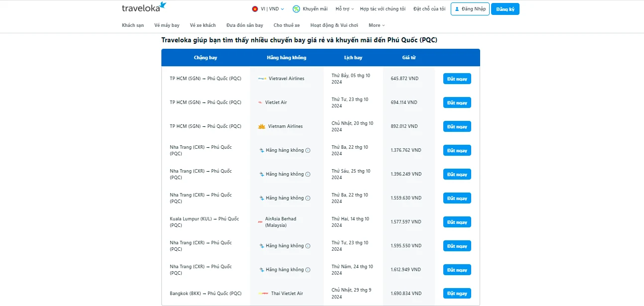644x306 pixels.
Task: Click info icon in the 1.612.949 VND row
Action: tap(308, 270)
